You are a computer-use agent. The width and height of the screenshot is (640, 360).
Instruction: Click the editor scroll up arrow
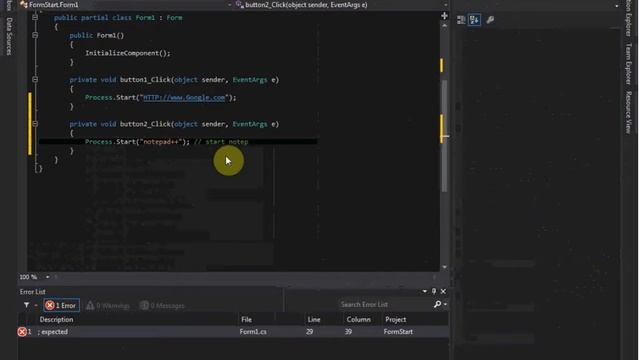click(x=444, y=26)
